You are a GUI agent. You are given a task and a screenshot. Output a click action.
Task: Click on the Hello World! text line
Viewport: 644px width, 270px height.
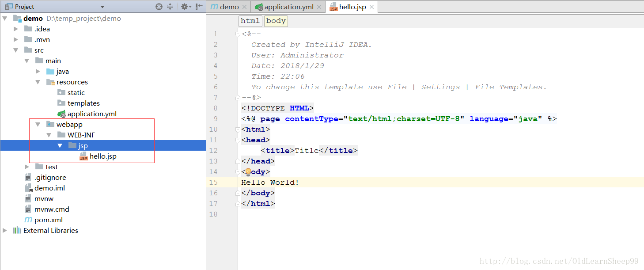pyautogui.click(x=270, y=183)
